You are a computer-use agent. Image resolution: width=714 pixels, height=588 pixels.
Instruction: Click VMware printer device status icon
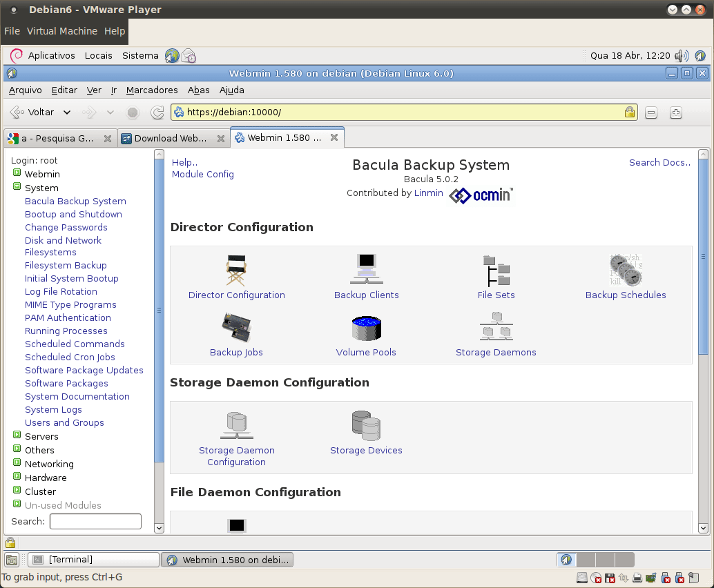tap(637, 578)
